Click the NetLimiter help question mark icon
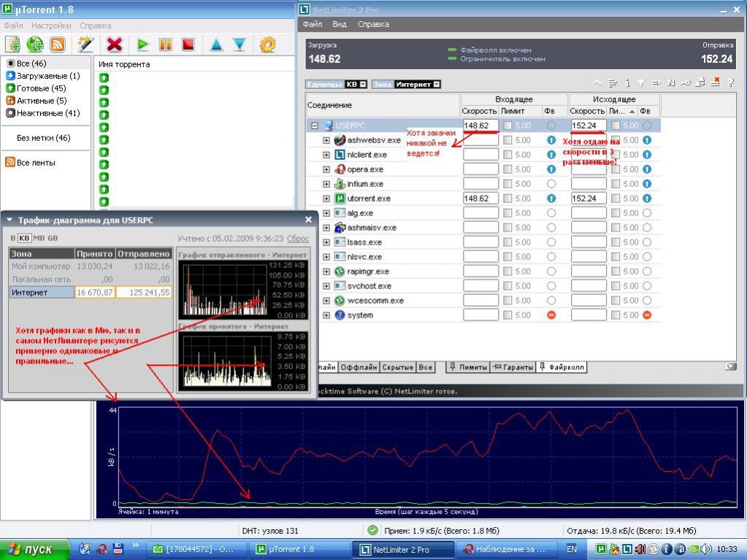The width and height of the screenshot is (747, 560). pyautogui.click(x=730, y=83)
